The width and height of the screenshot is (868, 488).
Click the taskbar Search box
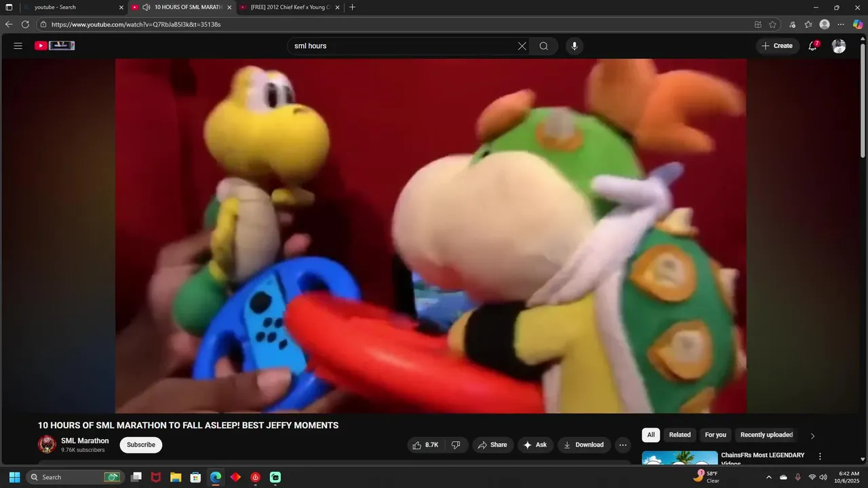[75, 477]
